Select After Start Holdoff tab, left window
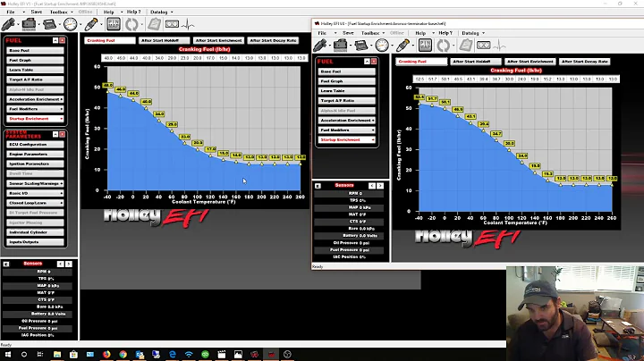 point(165,40)
